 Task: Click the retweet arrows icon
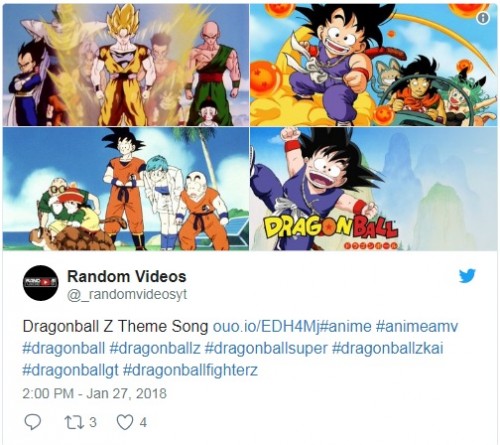click(72, 422)
